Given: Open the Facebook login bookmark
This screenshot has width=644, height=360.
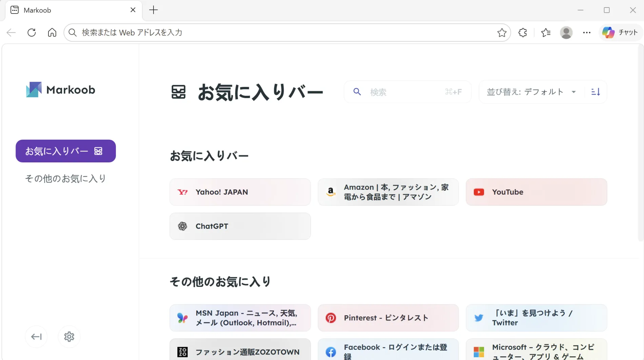Looking at the screenshot, I should [388, 349].
